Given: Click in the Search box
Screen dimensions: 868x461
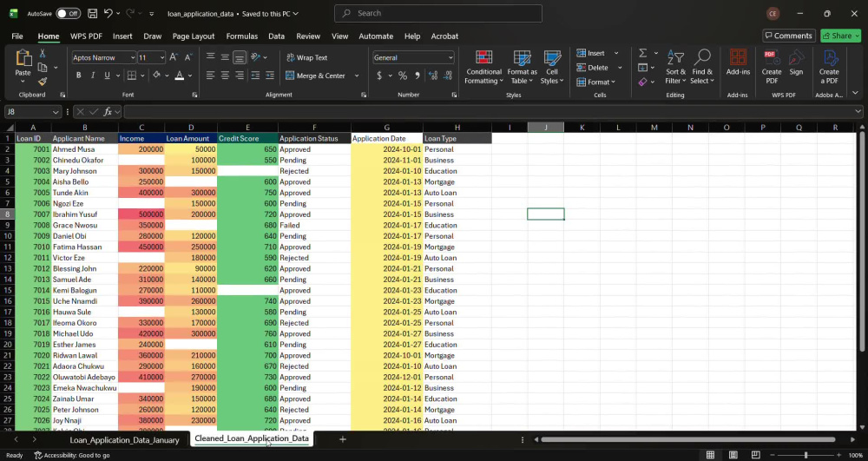Looking at the screenshot, I should click(x=437, y=13).
